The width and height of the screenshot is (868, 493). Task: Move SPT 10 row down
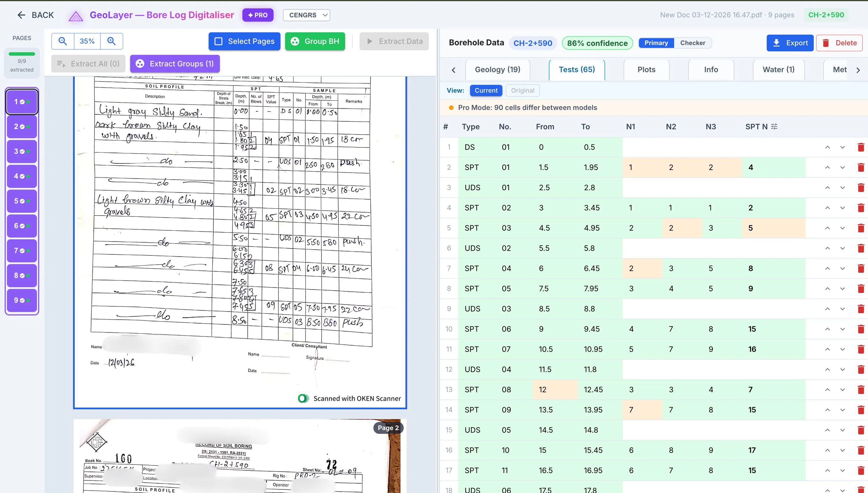coord(843,450)
